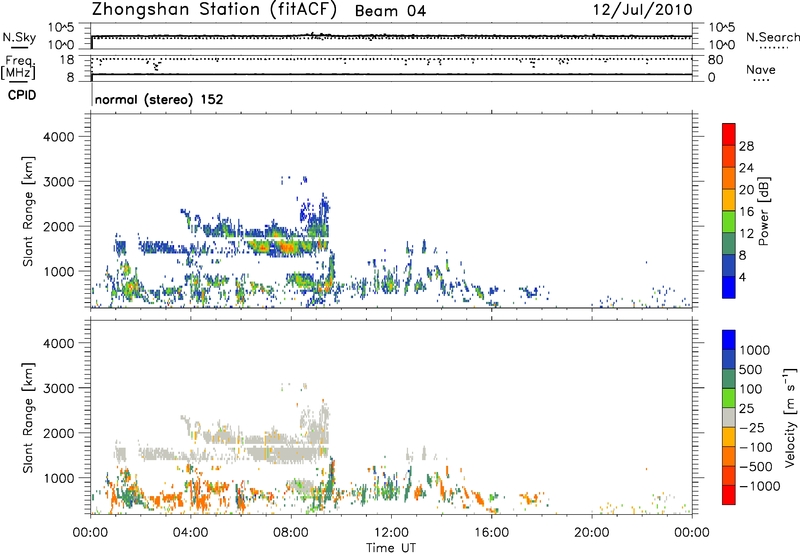Select Power color bar segment between 4 and 8
This screenshot has height=554, width=800.
tap(729, 265)
